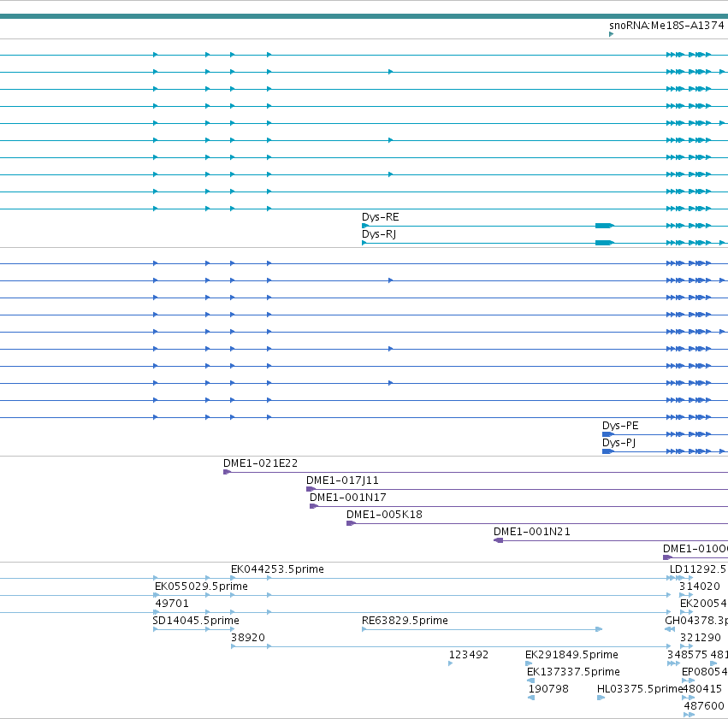Viewport: 728px width, 719px height.
Task: Select the Dys-RJ transcript label
Action: [x=379, y=234]
